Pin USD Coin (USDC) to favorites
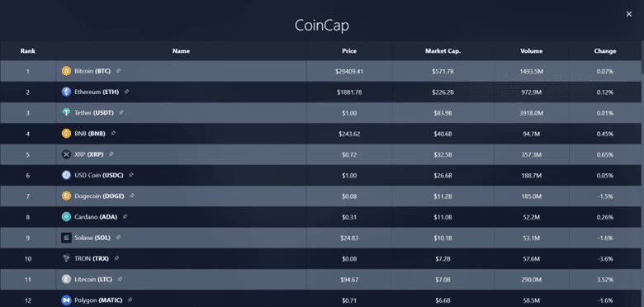The width and height of the screenshot is (644, 307). pyautogui.click(x=130, y=175)
